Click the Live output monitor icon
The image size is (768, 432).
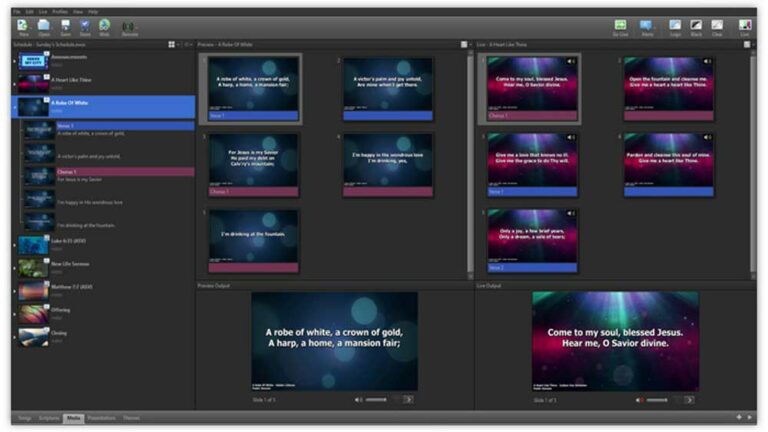pyautogui.click(x=745, y=25)
